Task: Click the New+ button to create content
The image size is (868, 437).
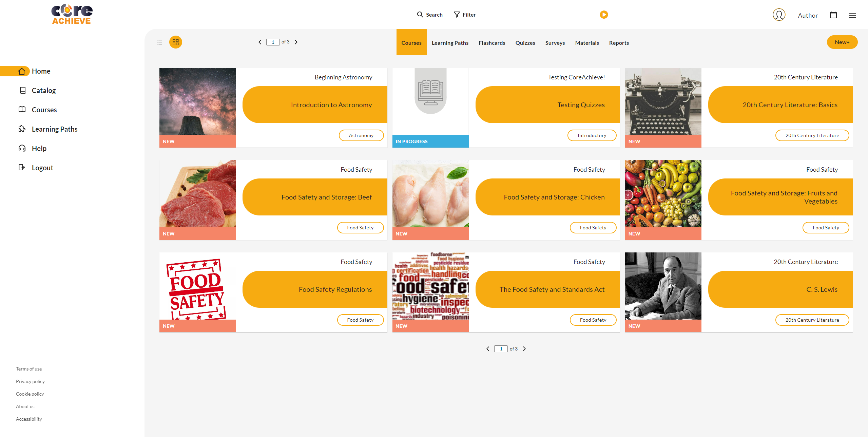Action: click(841, 42)
